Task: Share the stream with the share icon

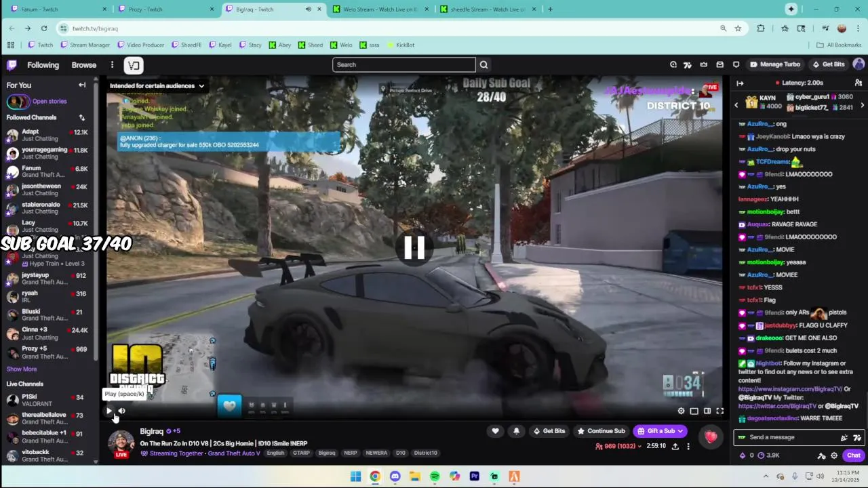Action: pos(675,447)
